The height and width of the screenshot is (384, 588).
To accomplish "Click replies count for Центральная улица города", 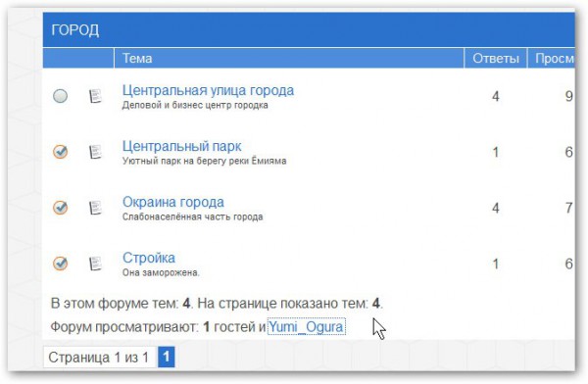I will [495, 97].
